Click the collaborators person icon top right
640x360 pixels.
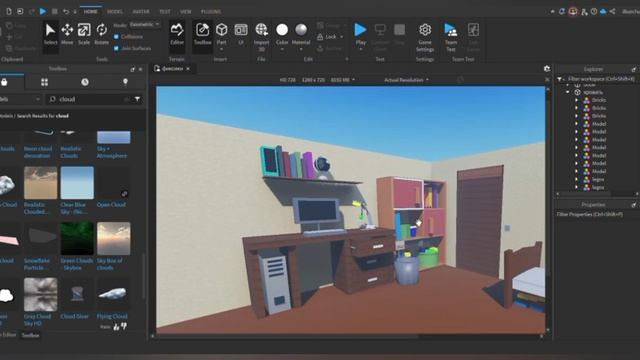(x=584, y=11)
